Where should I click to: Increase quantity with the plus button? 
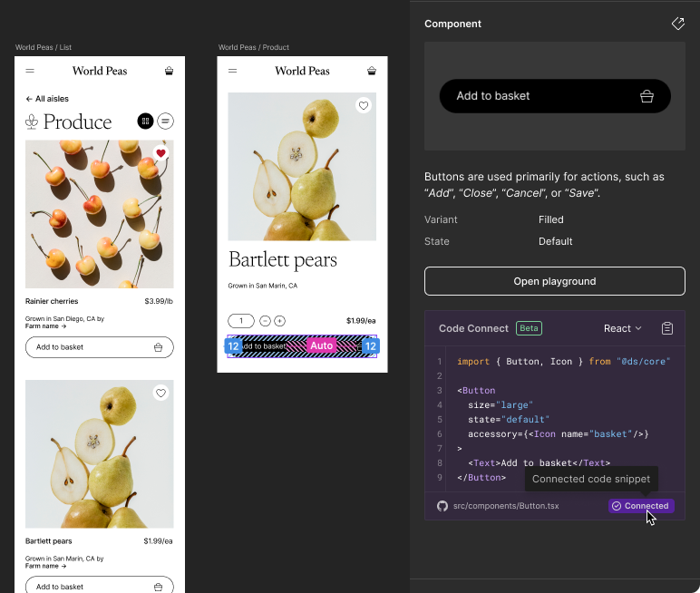[279, 321]
